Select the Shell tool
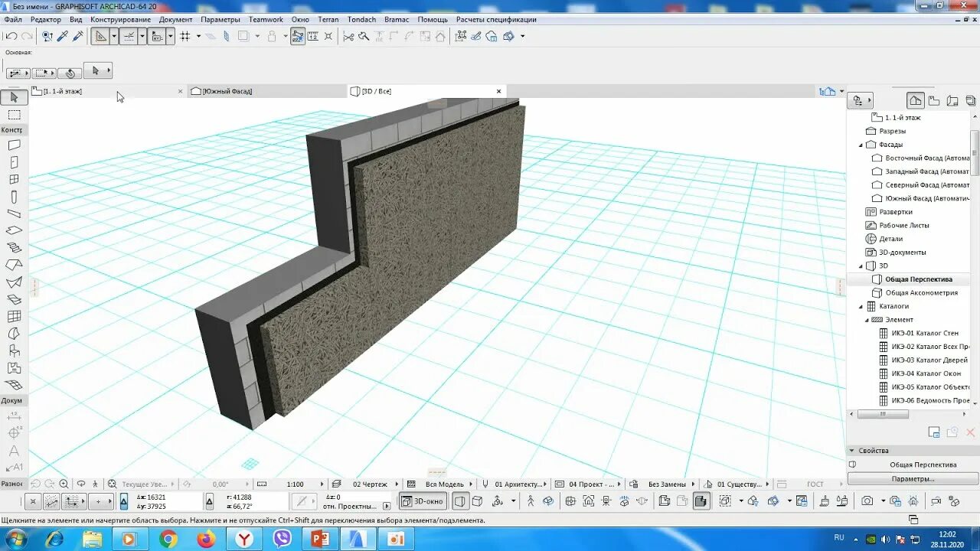 point(14,282)
